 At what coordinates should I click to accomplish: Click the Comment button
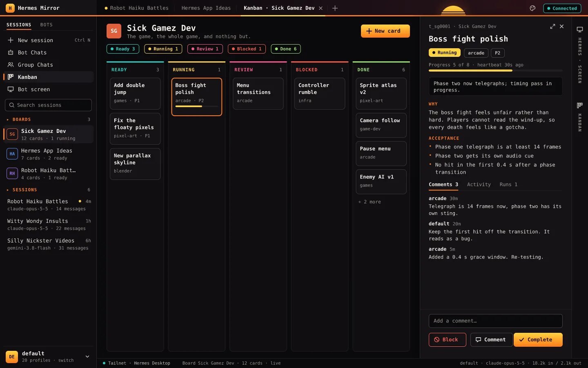(491, 340)
